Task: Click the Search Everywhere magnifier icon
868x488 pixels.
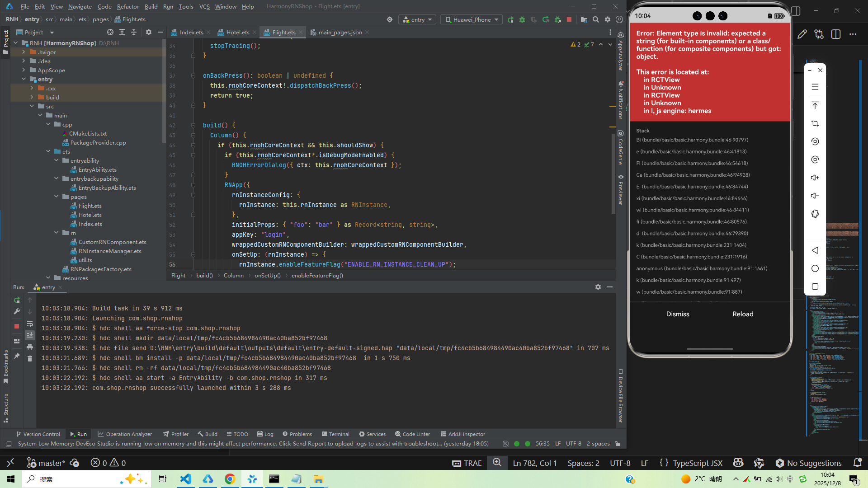Action: pyautogui.click(x=596, y=19)
